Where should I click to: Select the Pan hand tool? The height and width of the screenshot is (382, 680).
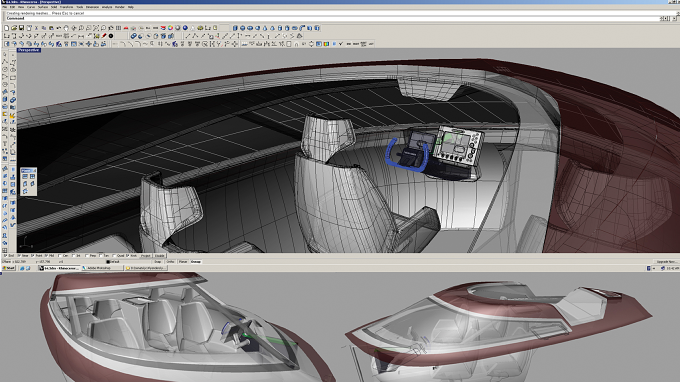66,28
